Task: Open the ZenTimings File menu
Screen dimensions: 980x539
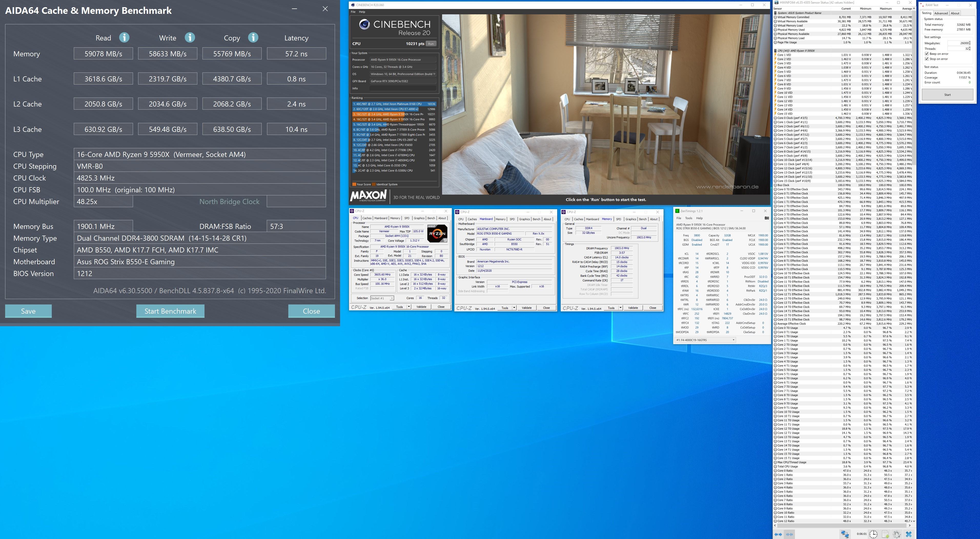Action: [679, 218]
